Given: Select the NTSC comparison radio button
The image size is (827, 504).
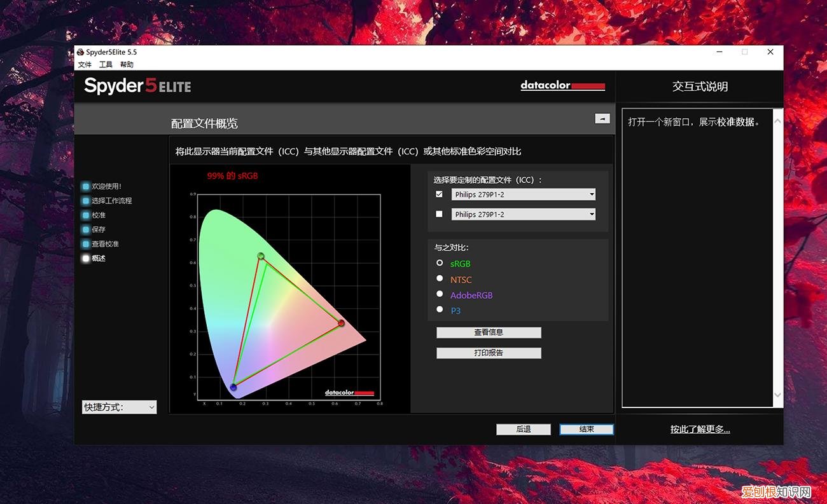Looking at the screenshot, I should click(440, 278).
